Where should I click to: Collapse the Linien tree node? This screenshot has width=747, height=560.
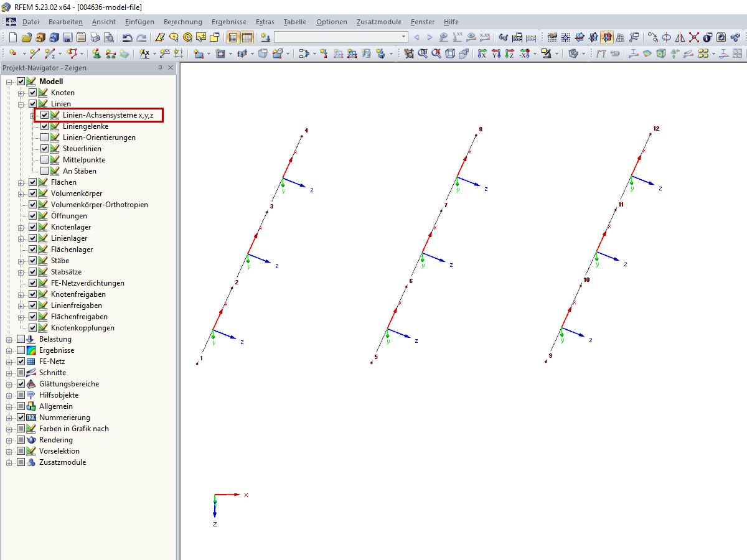click(x=21, y=104)
